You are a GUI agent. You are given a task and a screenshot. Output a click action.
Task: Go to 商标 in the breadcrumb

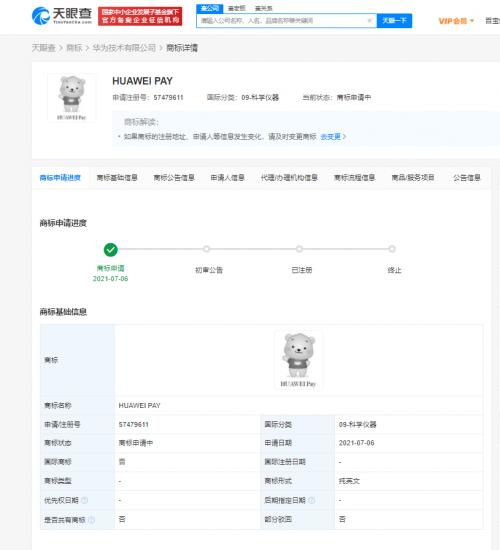click(74, 48)
